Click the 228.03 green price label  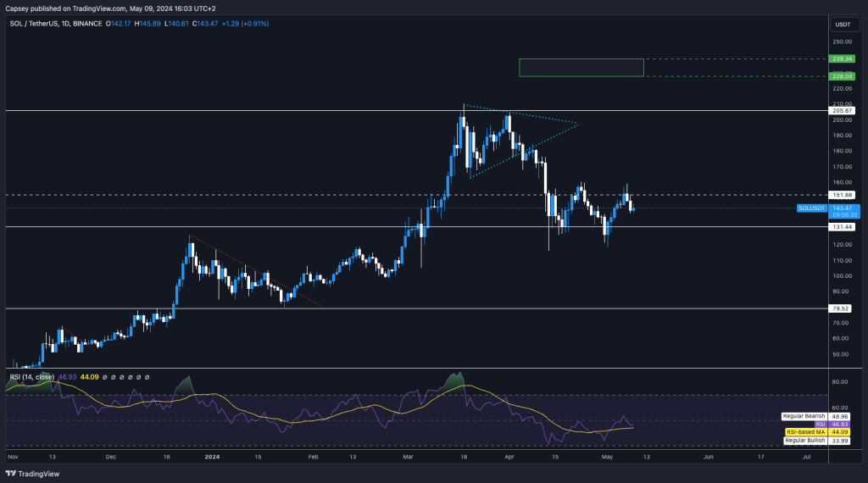tap(842, 76)
